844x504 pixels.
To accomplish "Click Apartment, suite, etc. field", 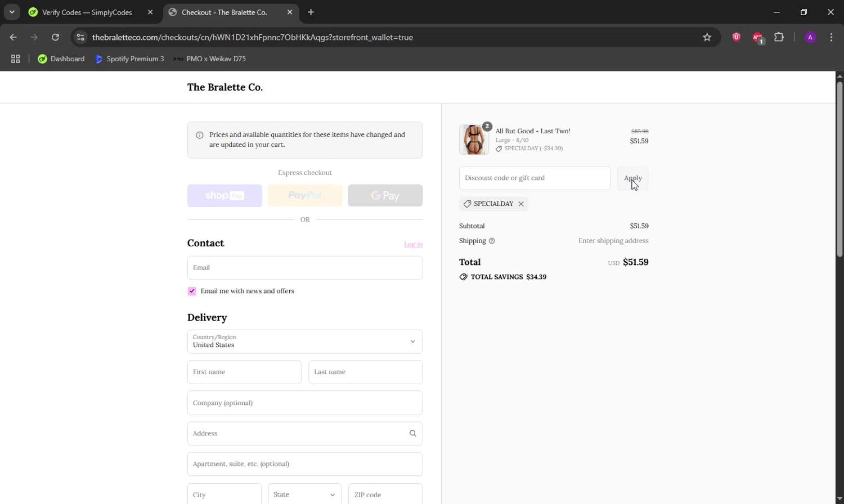I will pos(305,464).
